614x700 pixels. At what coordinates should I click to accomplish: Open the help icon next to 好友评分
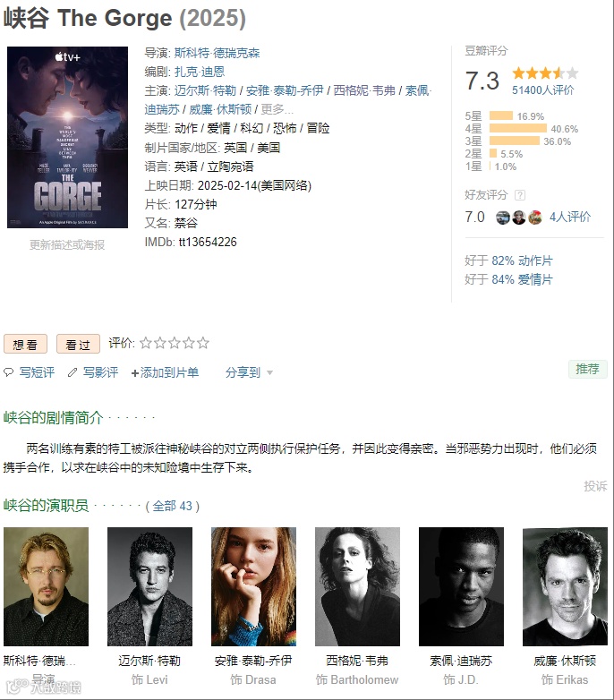point(520,195)
